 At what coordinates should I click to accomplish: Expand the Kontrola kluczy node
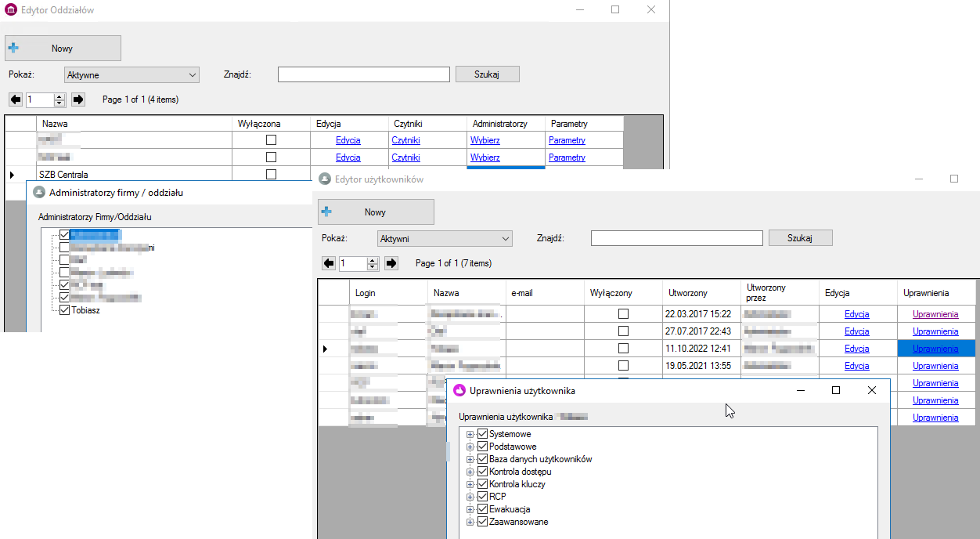pyautogui.click(x=470, y=484)
